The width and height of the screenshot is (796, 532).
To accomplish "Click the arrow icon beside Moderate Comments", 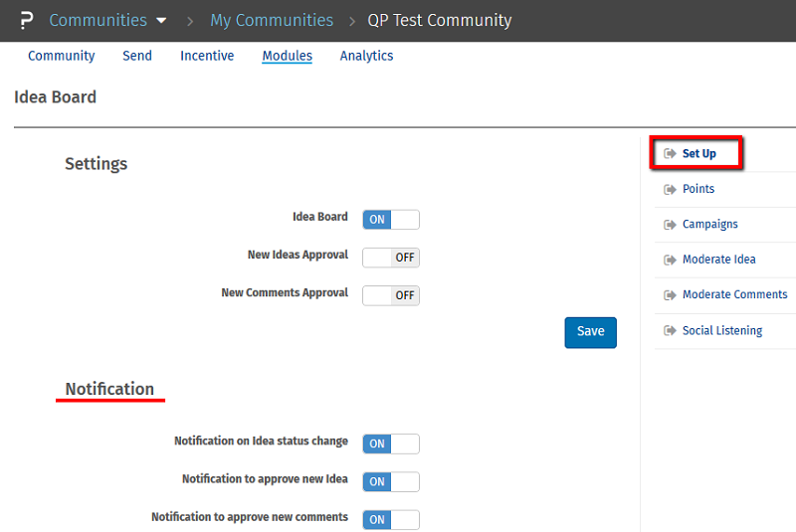I will tap(670, 295).
